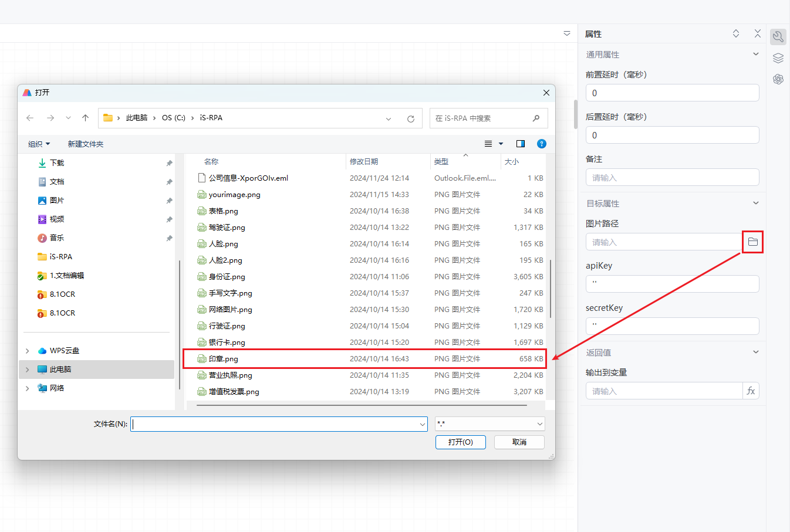Click the fx expression icon for 输出到变量
The height and width of the screenshot is (532, 790).
coord(751,391)
